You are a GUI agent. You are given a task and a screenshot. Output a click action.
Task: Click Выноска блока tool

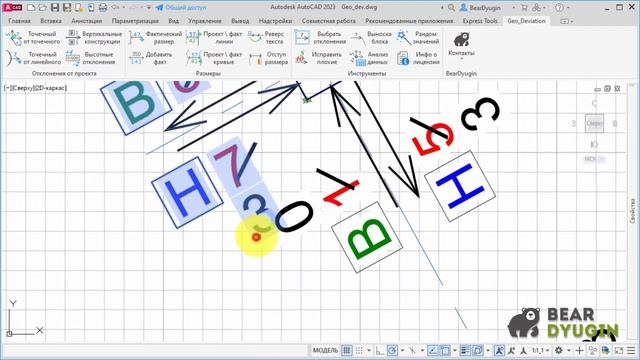(371, 38)
